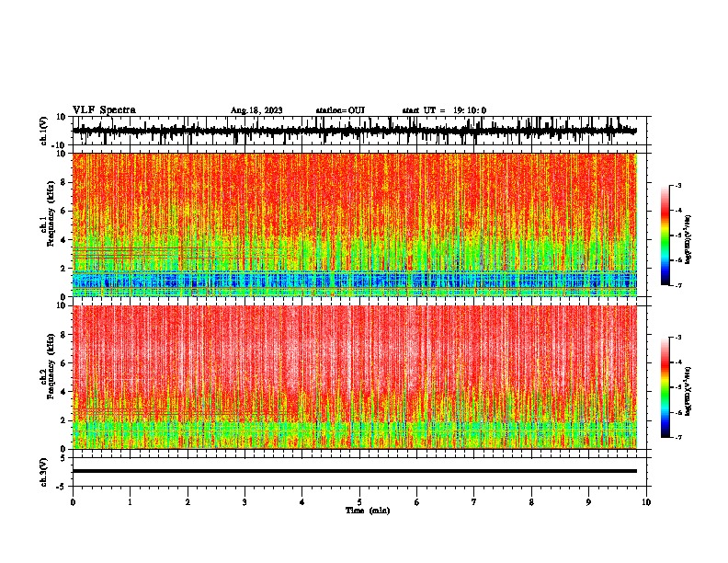Click the ch.3 flat voltage trace
Viewport: 728px width, 563px height.
[x=355, y=471]
